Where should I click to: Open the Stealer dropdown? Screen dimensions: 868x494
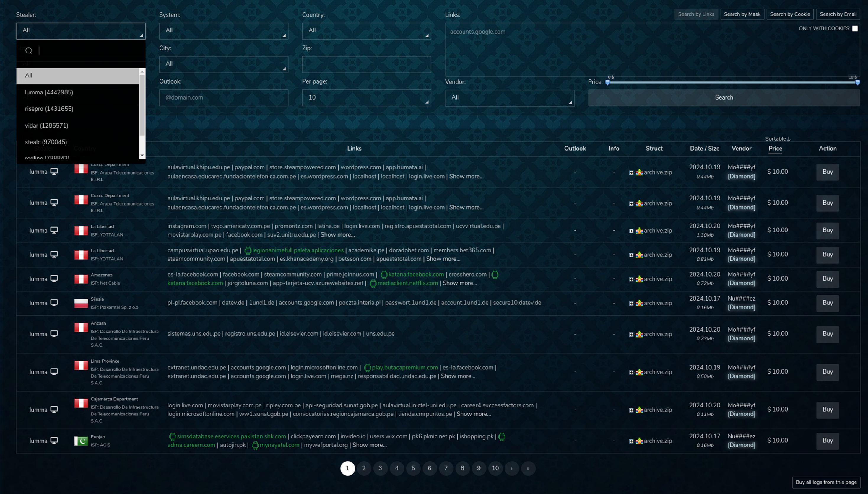tap(81, 31)
